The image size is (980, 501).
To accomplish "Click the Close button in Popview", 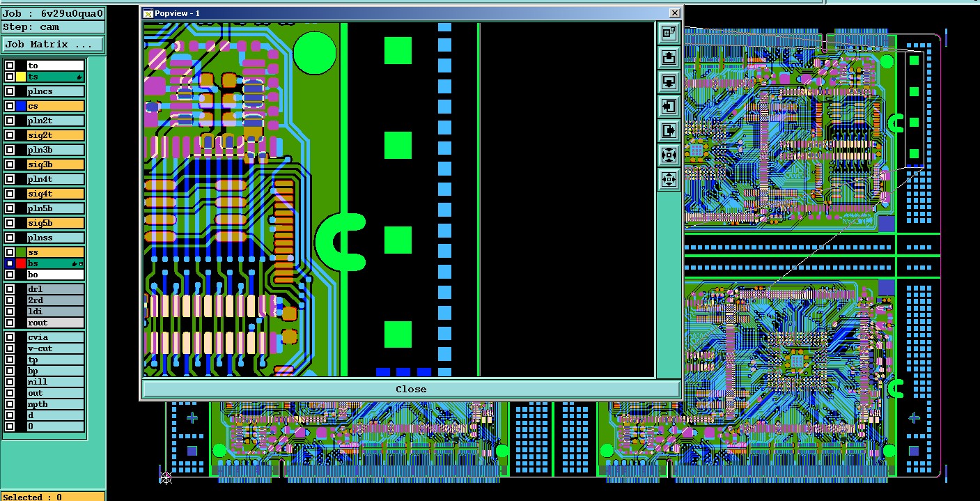I will point(411,389).
